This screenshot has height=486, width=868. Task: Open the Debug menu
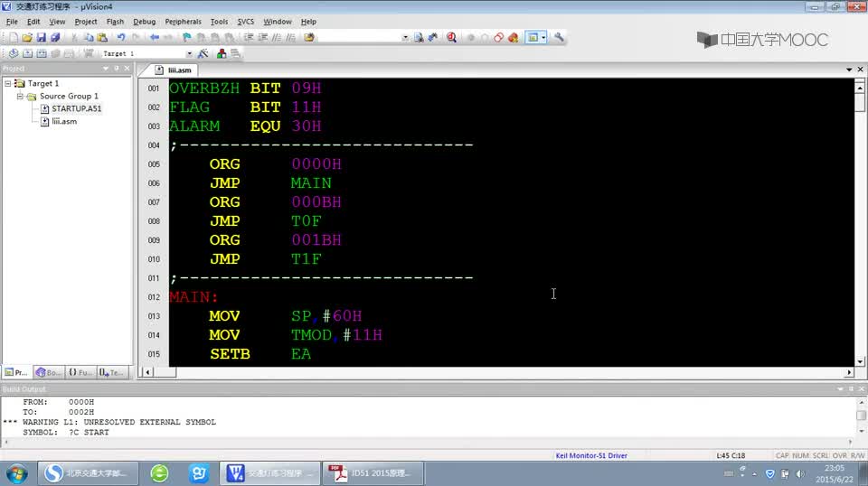click(x=144, y=22)
